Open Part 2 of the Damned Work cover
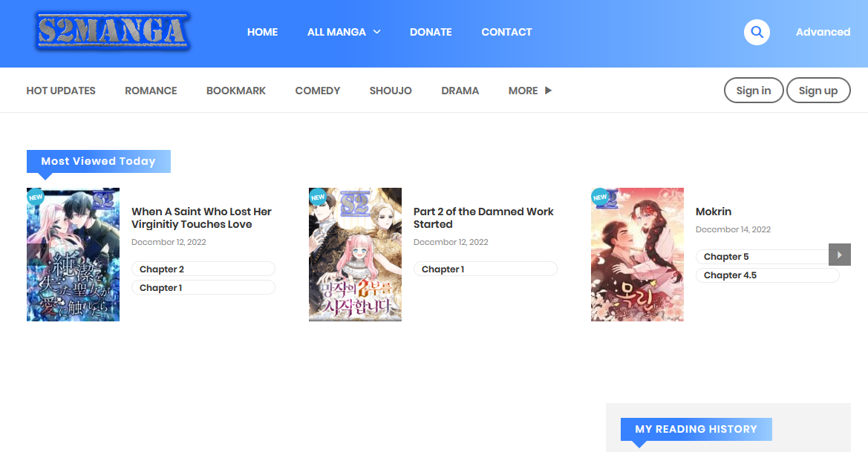Screen dimensions: 868x452 pos(355,255)
